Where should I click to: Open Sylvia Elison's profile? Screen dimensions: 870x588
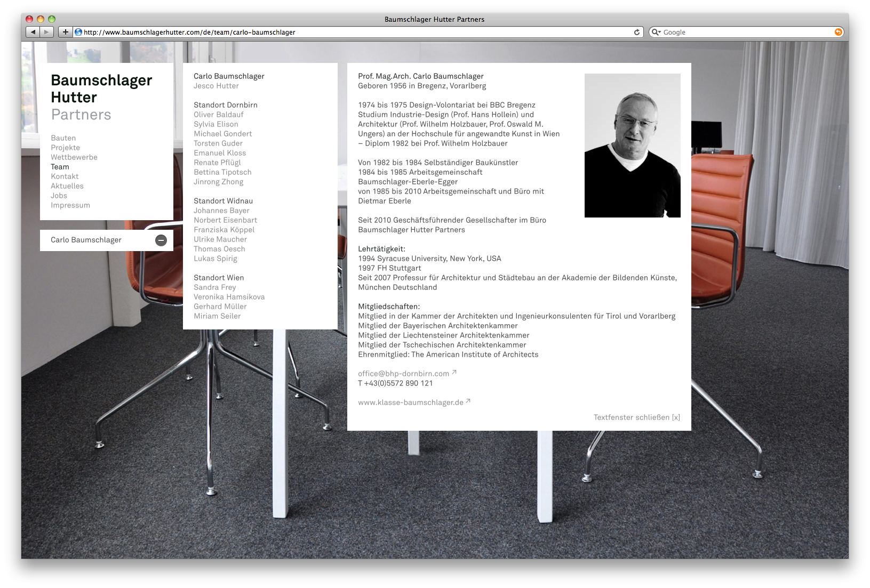[216, 124]
